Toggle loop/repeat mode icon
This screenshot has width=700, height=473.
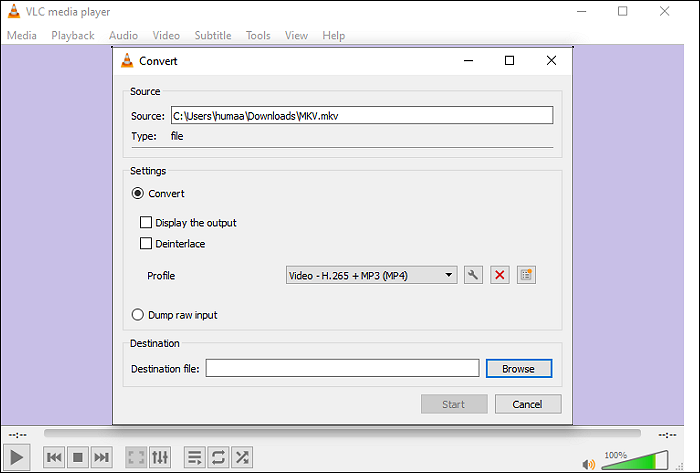218,457
